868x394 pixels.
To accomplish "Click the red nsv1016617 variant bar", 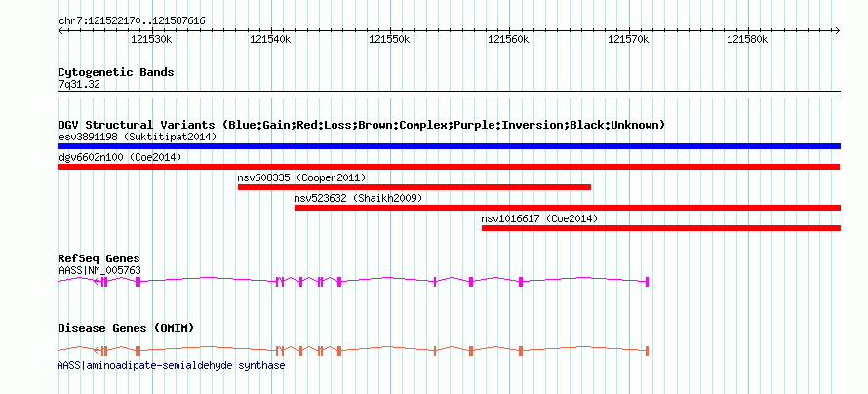I will click(x=661, y=228).
